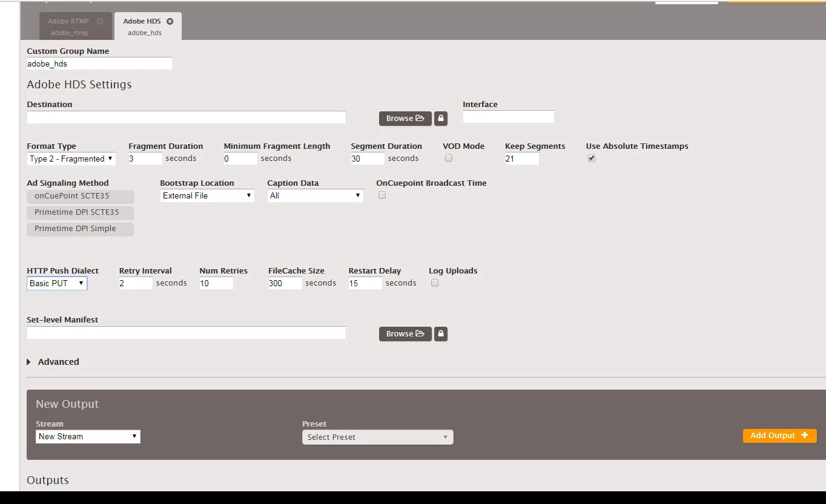The image size is (826, 504).
Task: Expand the Advanced section
Action: (53, 362)
